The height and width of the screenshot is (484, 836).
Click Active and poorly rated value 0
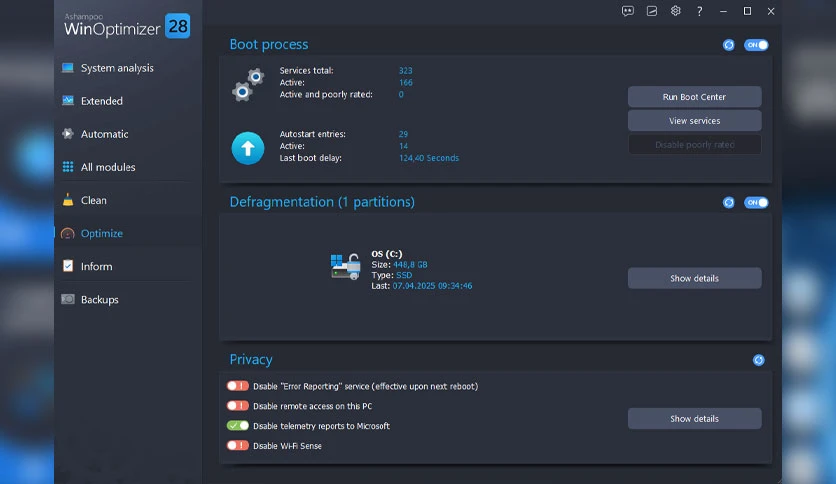401,94
